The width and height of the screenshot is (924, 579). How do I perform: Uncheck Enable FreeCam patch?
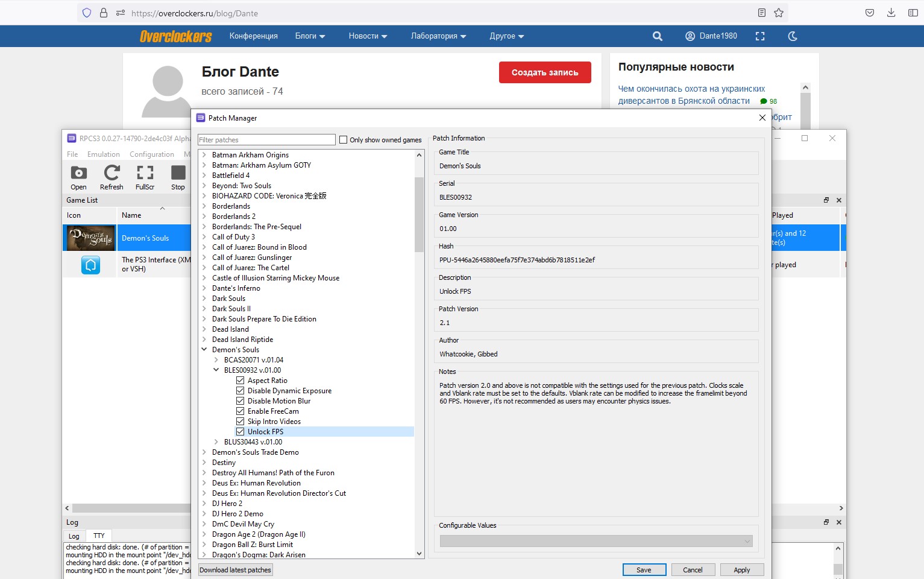click(x=240, y=411)
